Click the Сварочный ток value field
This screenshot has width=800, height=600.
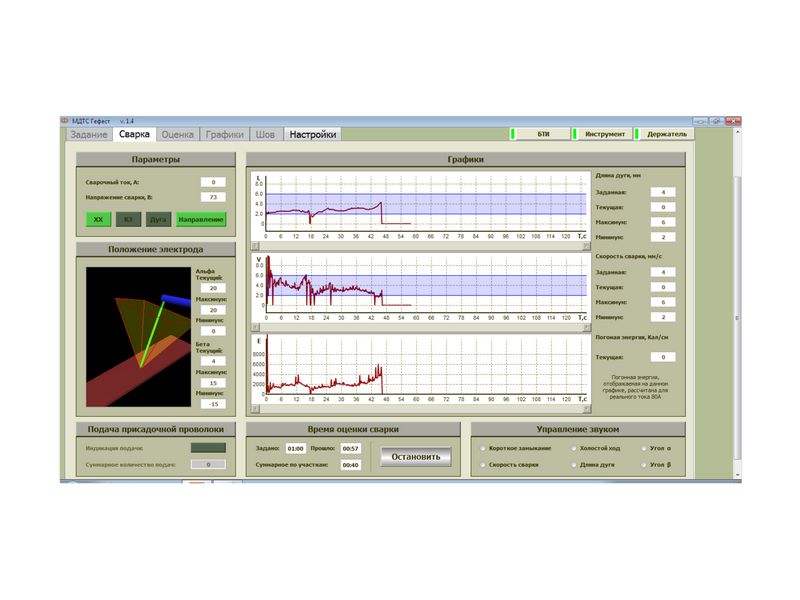coord(213,182)
